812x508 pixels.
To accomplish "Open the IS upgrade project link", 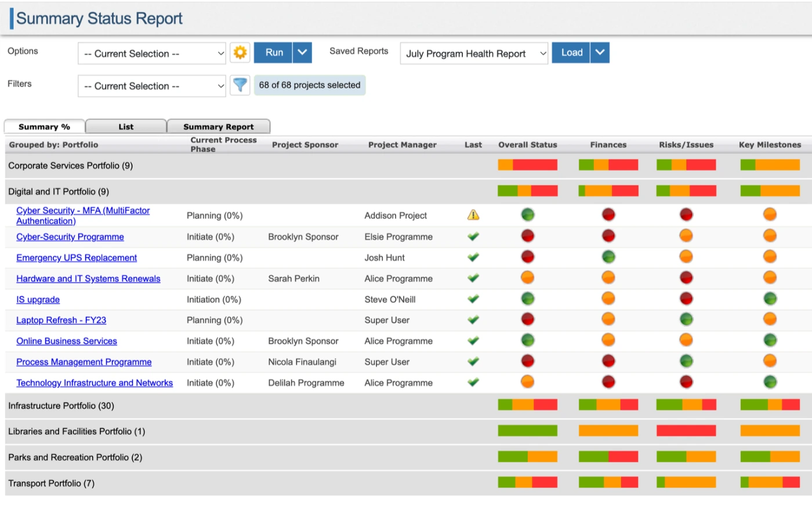I will 38,300.
